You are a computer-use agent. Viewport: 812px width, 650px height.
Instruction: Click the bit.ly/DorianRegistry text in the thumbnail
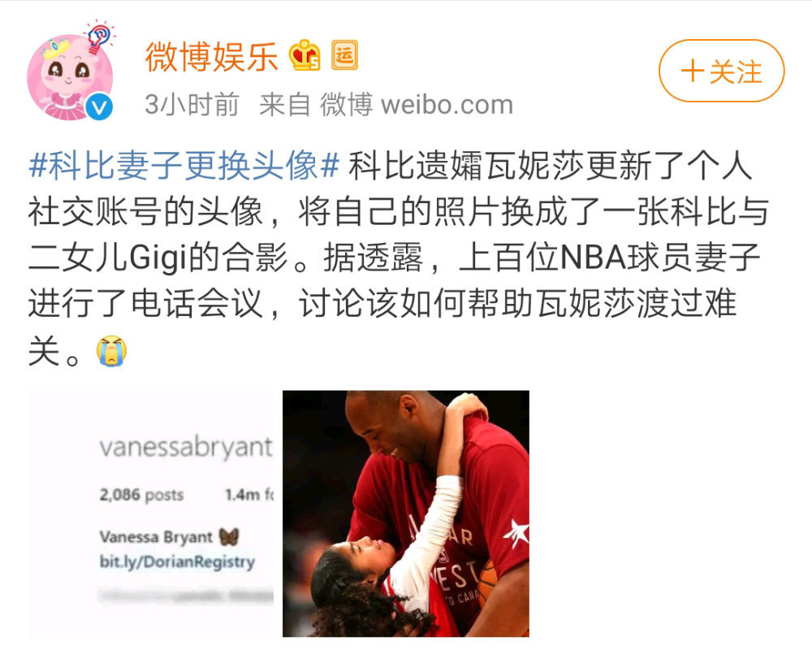point(177,562)
